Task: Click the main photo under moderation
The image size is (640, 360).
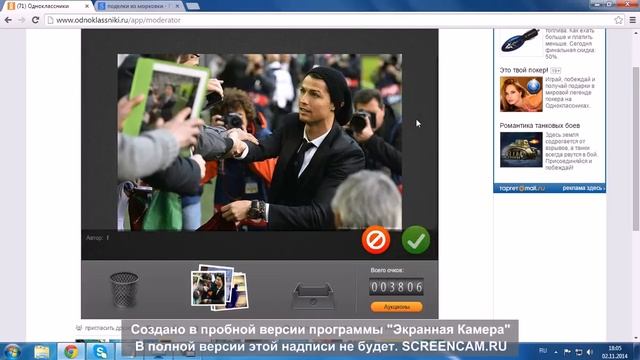Action: [260, 142]
